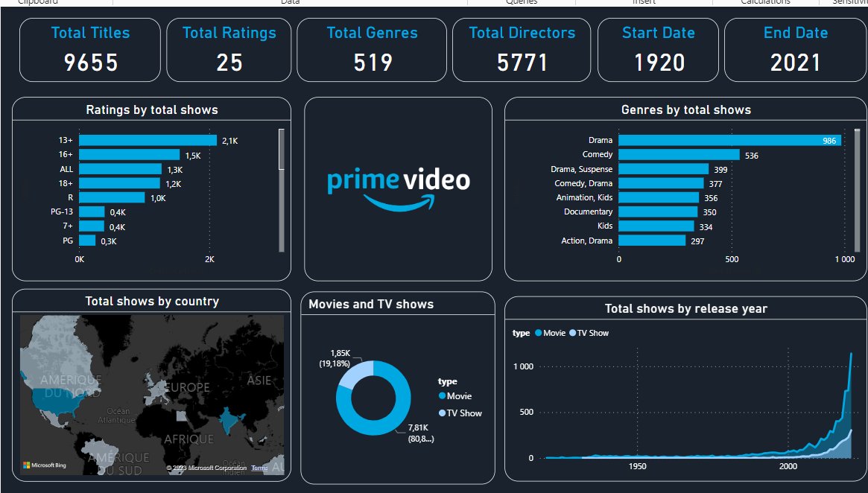Screen dimensions: 868x493
Task: Click the 2000 year axis label
Action: coord(788,466)
